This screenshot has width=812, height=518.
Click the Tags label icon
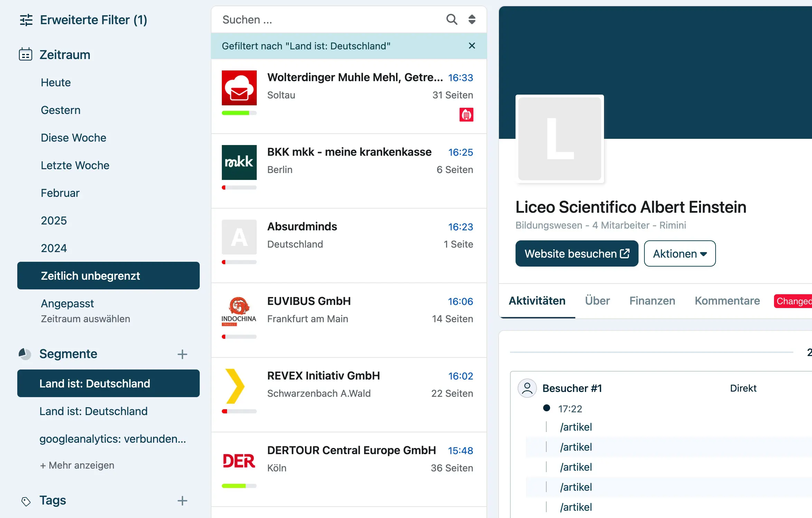point(26,500)
